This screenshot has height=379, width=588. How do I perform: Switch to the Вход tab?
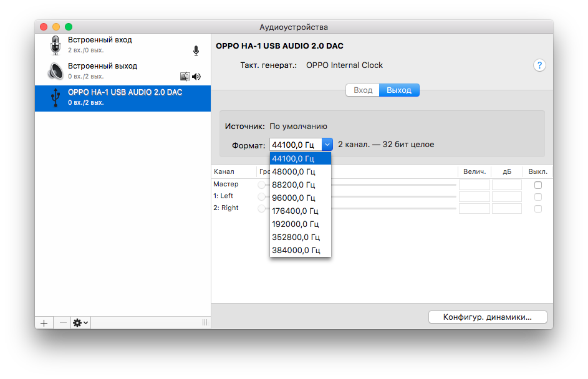click(x=363, y=90)
